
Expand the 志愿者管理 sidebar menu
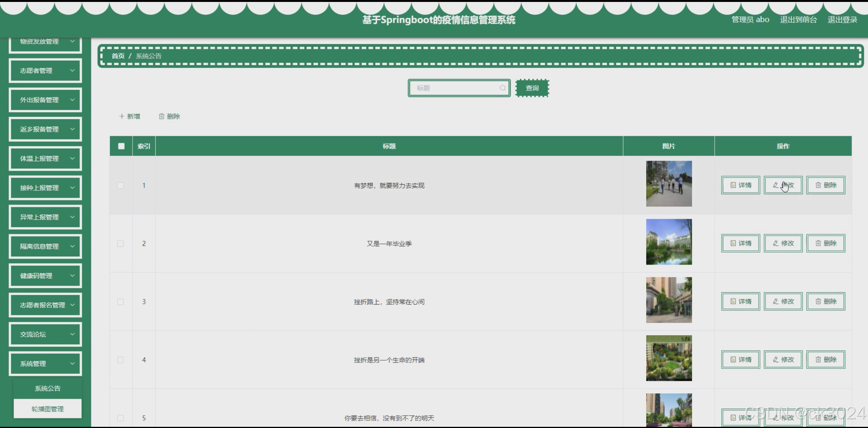(x=45, y=71)
